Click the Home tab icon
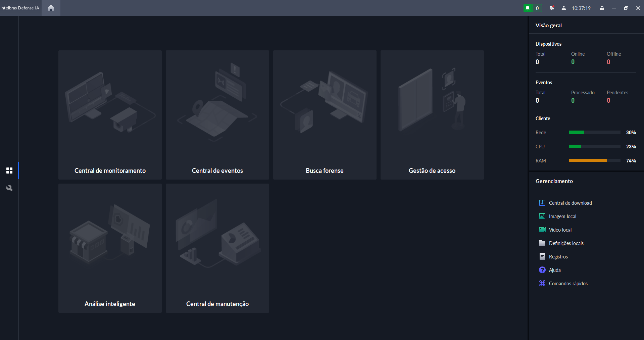This screenshot has height=340, width=644. (51, 8)
